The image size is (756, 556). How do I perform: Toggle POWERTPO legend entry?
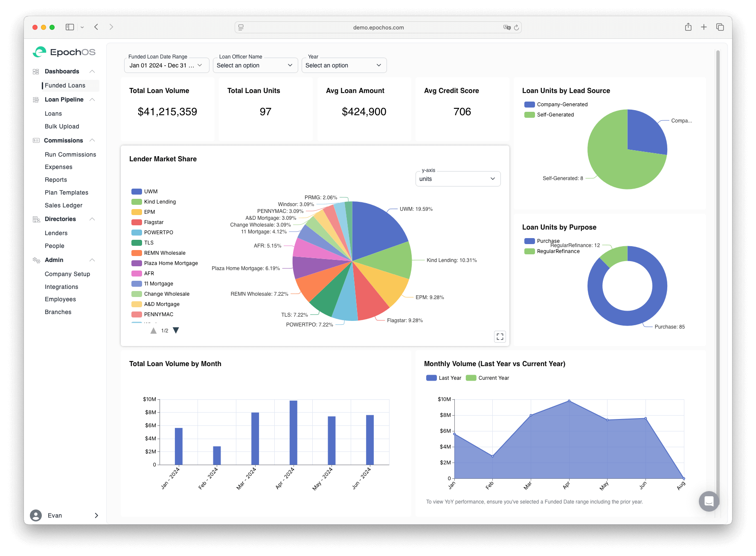point(152,233)
